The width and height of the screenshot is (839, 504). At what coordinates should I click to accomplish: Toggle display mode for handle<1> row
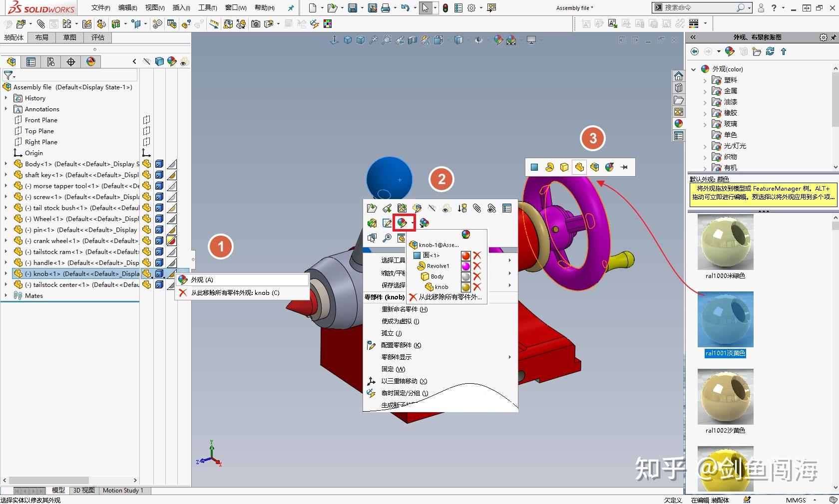coord(159,262)
